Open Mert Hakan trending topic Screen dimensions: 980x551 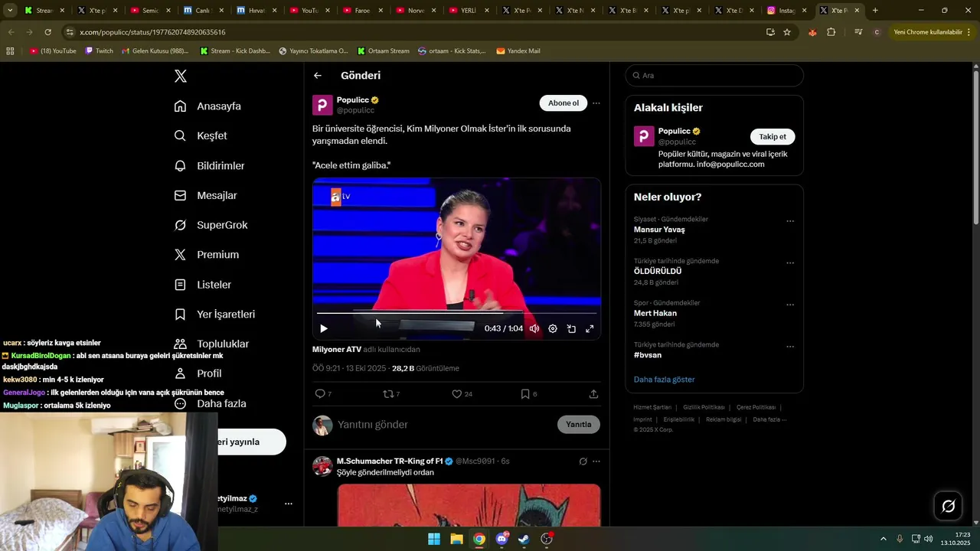point(655,313)
